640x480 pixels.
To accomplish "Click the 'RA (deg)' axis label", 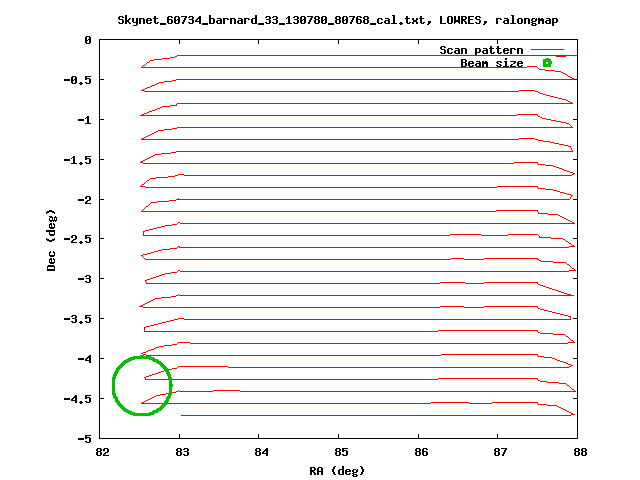I will 337,471.
